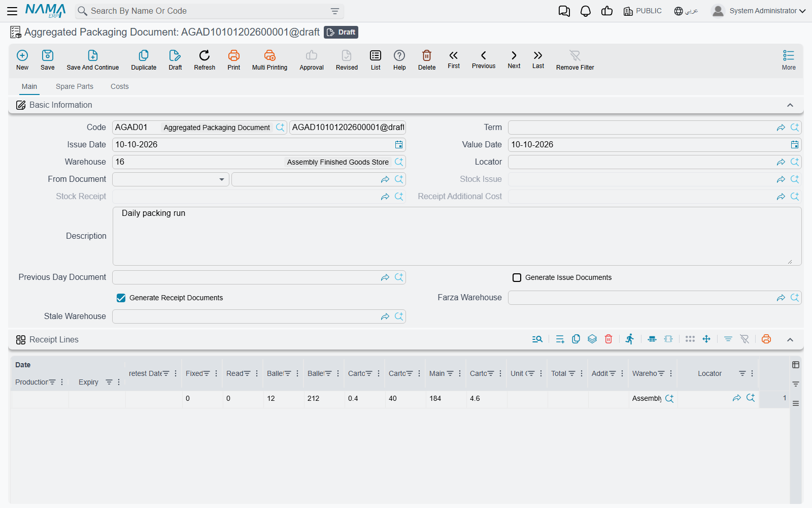812x508 pixels.
Task: Delete the document
Action: (x=427, y=60)
